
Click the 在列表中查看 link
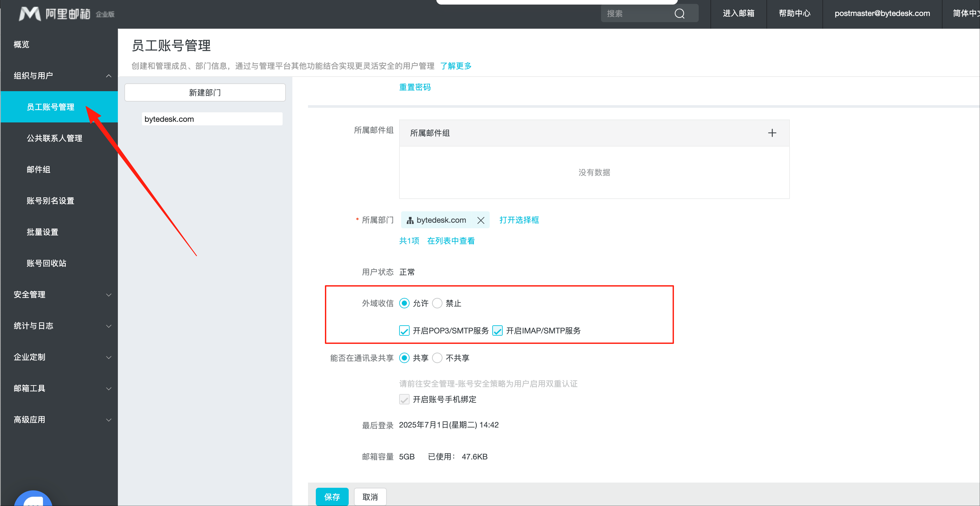[451, 241]
